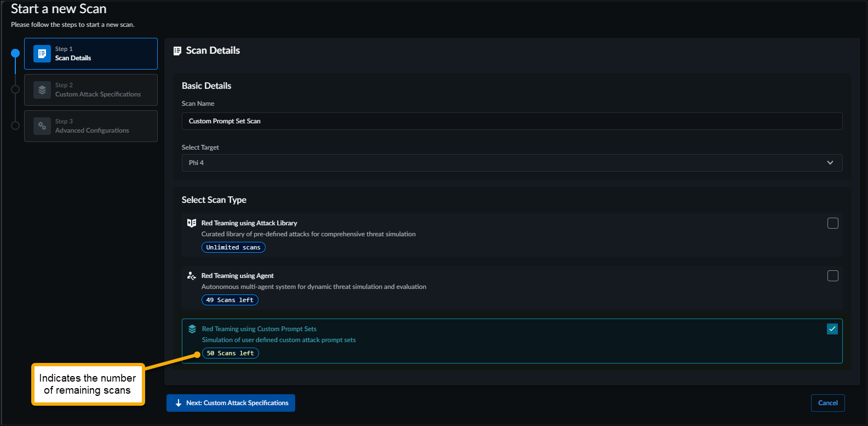
Task: Click the Scan Name input field
Action: (x=511, y=121)
